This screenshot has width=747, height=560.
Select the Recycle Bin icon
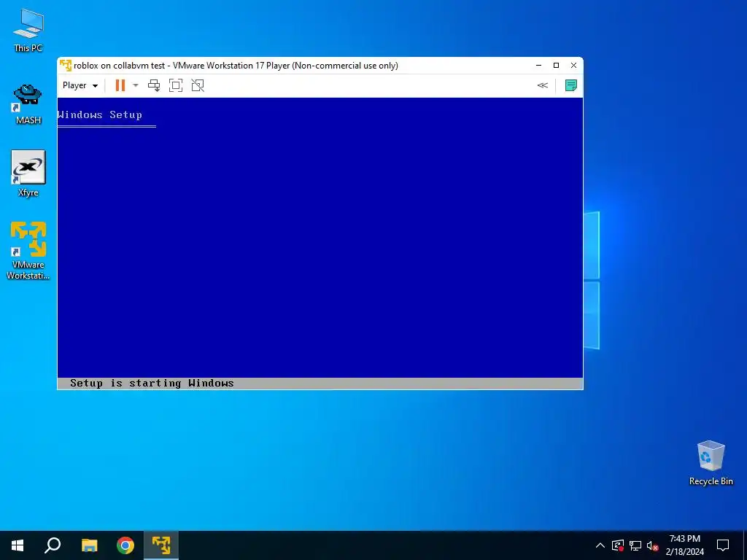(x=711, y=463)
